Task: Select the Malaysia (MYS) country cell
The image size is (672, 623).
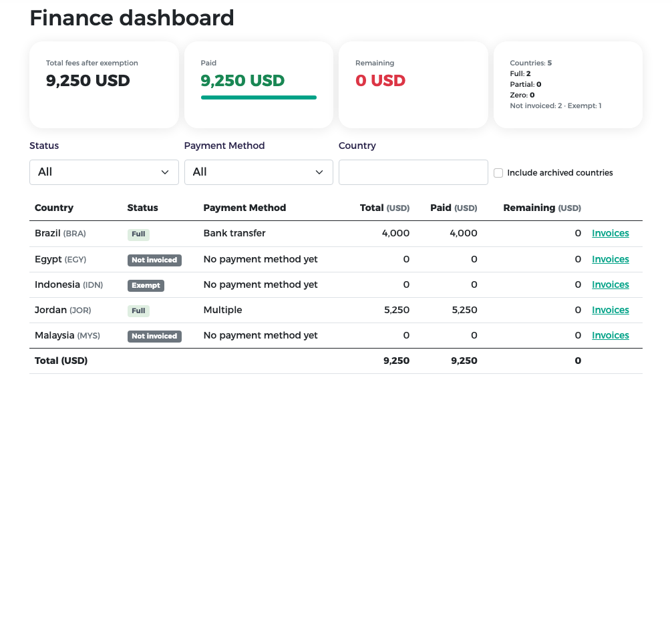Action: pos(67,335)
